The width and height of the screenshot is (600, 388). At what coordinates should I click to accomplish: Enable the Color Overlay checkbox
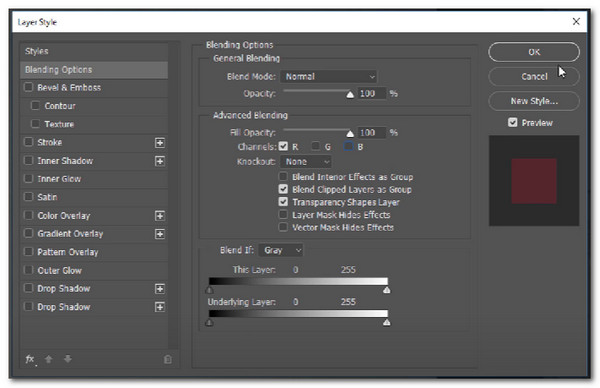click(28, 215)
